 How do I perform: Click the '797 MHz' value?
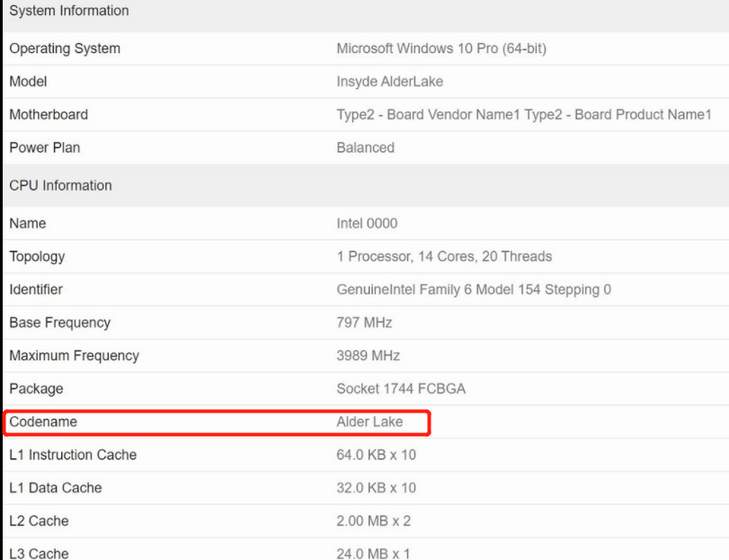(x=364, y=323)
